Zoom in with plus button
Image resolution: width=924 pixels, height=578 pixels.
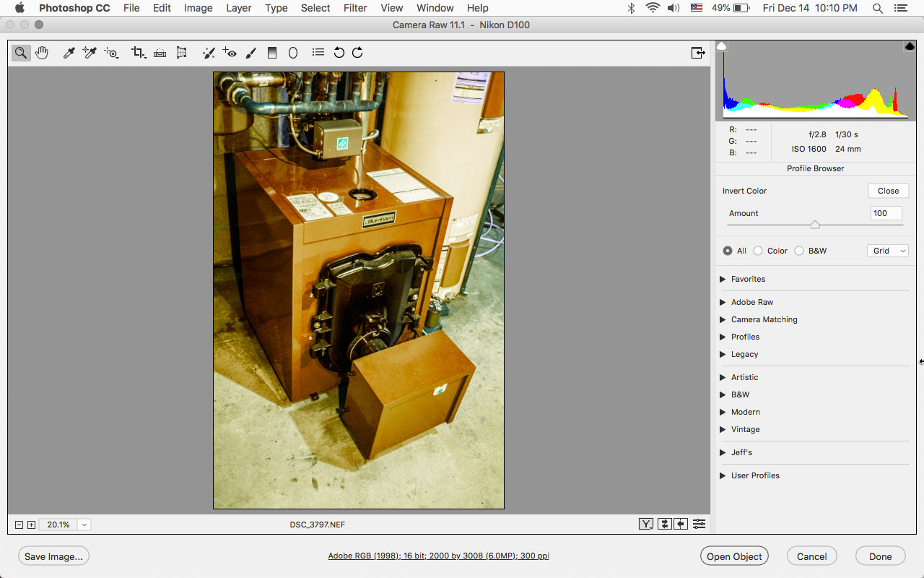[x=31, y=525]
